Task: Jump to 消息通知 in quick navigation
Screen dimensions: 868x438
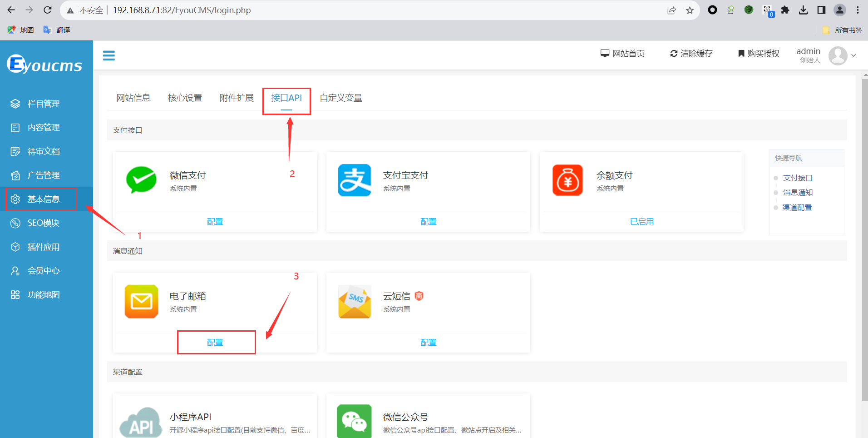Action: point(798,193)
